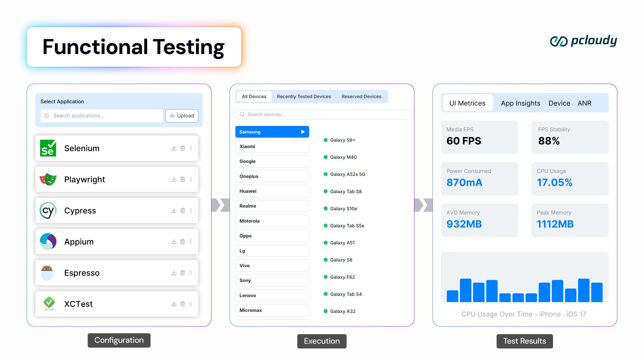This screenshot has width=644, height=362.
Task: Click the Test Results label button
Action: click(525, 341)
